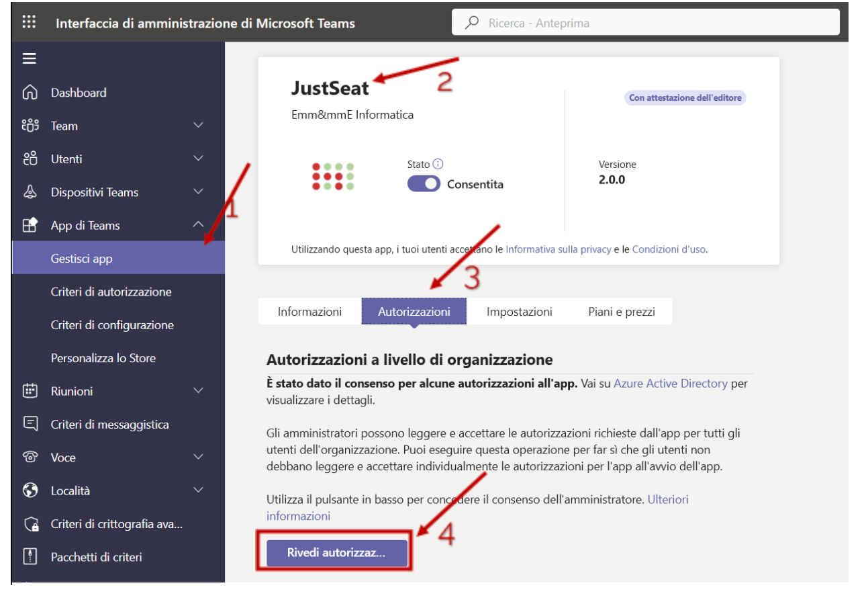Click the Rivedi autorizzazioni button
Viewport: 868px width, 606px height.
click(337, 553)
